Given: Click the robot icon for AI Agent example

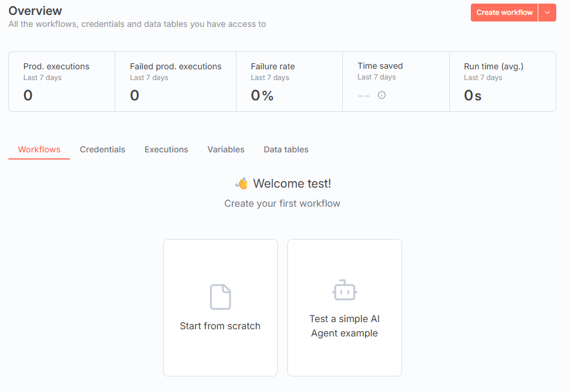Looking at the screenshot, I should [345, 290].
